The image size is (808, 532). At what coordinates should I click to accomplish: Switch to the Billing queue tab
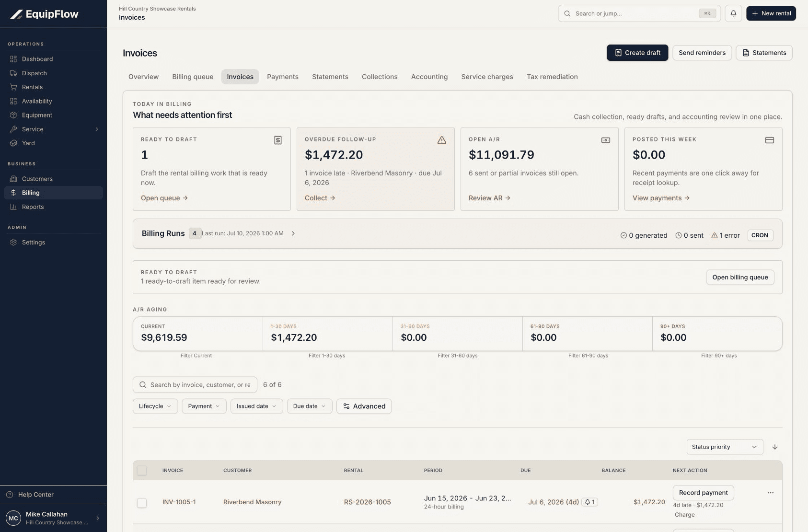point(193,77)
